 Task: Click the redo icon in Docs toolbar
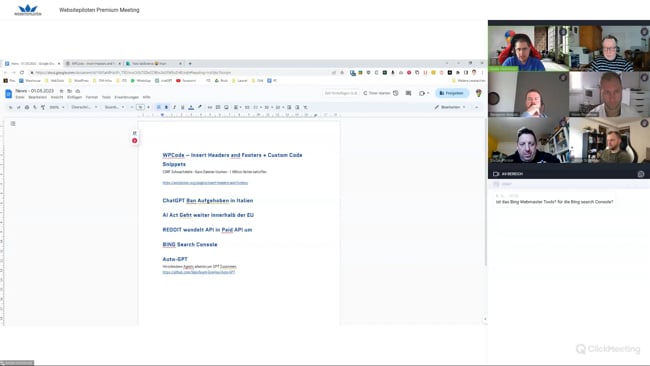click(x=19, y=107)
